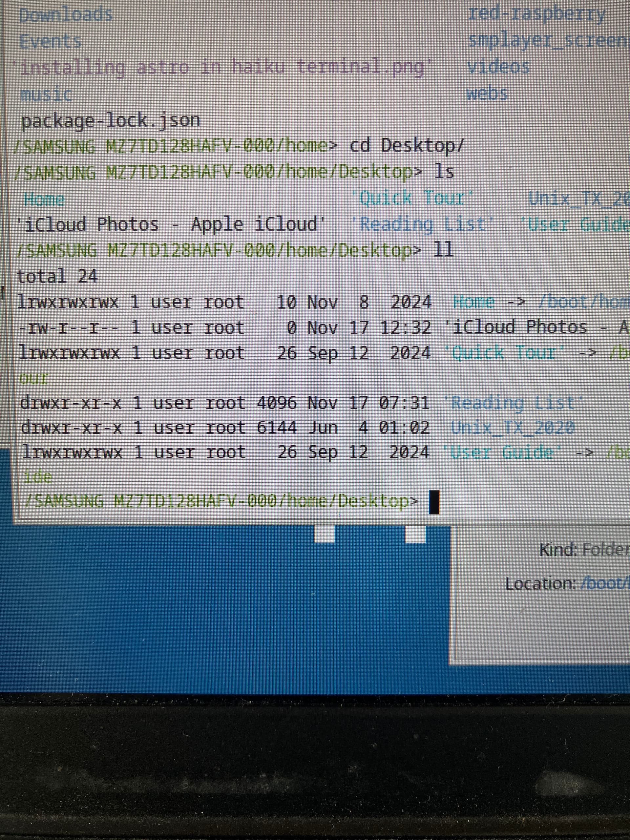Click the 'cd Desktop/' command text
Image resolution: width=630 pixels, height=840 pixels.
click(x=406, y=145)
